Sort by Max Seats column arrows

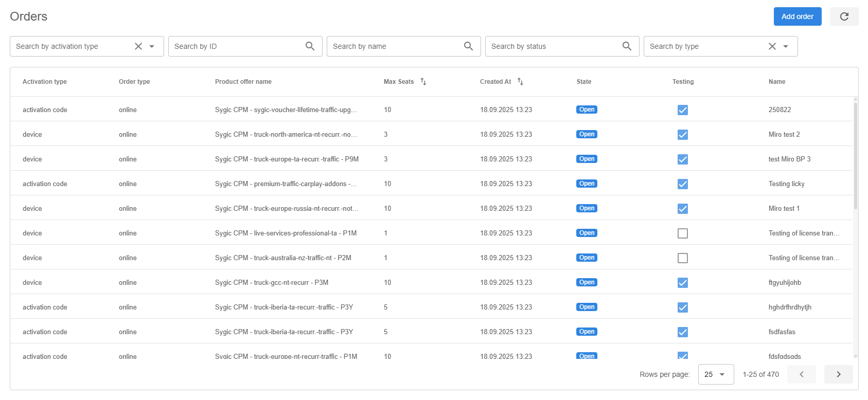tap(423, 82)
